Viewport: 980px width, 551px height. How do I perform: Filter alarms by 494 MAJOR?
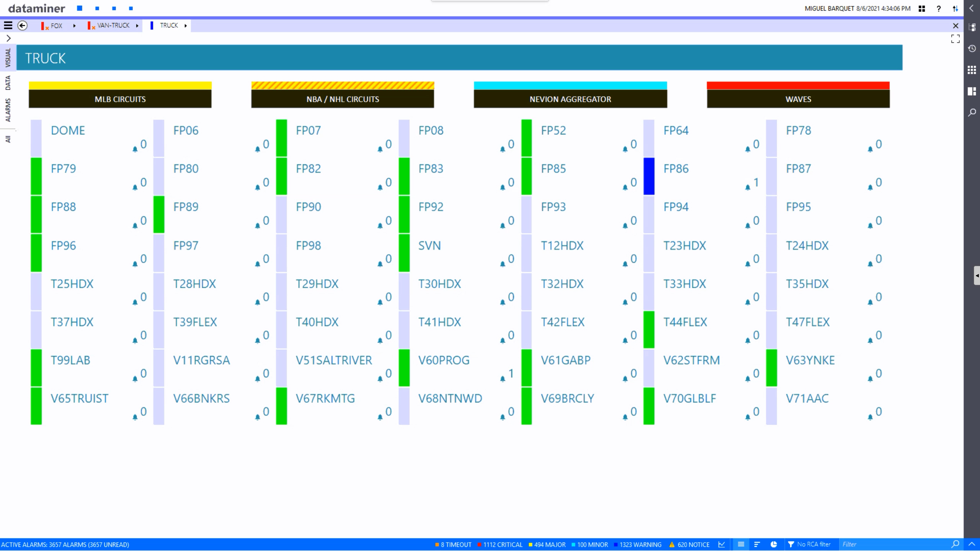pyautogui.click(x=547, y=544)
